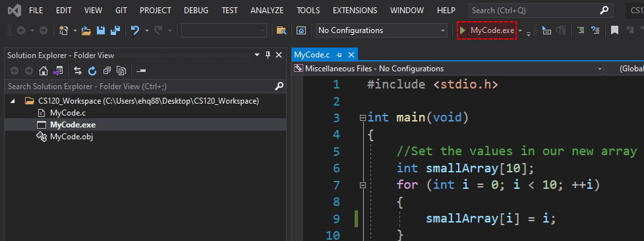Click the arrow-pointer toolbar icon after MyCode.exe

(x=546, y=30)
